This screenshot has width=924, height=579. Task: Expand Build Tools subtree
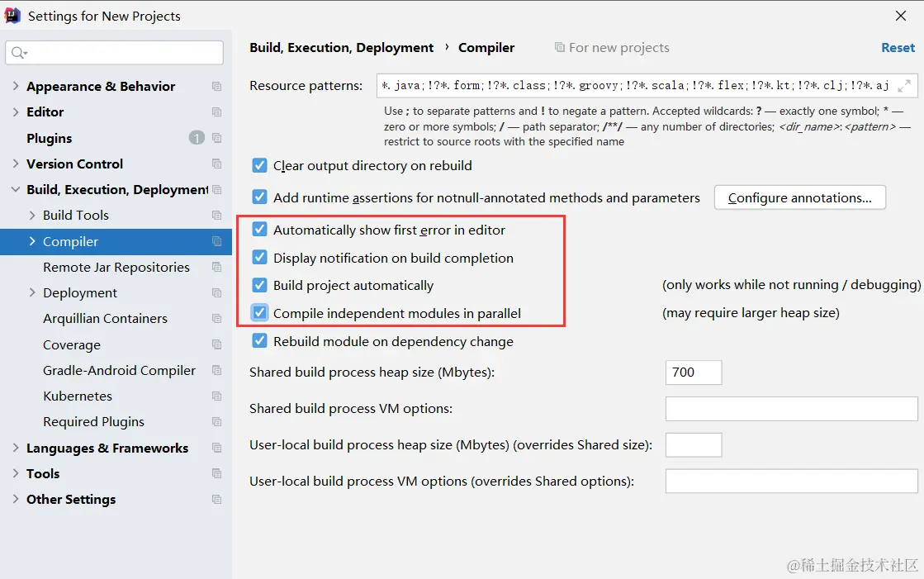[32, 216]
